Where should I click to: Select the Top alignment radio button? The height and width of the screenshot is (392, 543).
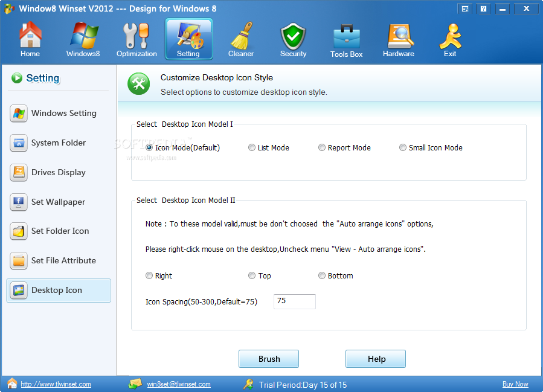tap(252, 275)
